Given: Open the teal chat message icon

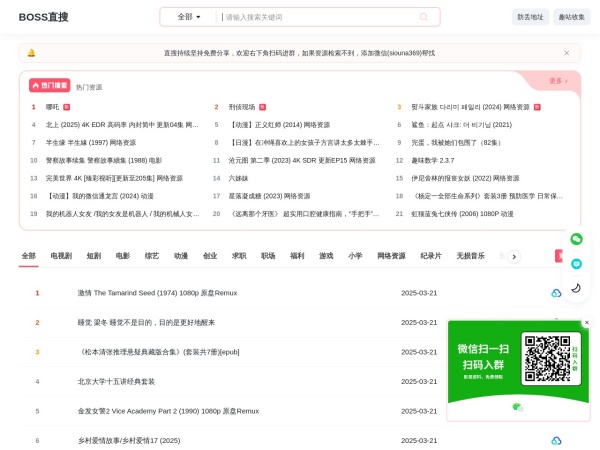Looking at the screenshot, I should [576, 264].
